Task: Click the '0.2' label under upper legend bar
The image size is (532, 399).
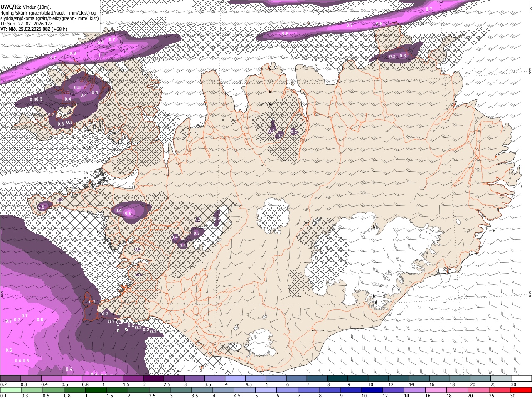Action: (x=3, y=384)
